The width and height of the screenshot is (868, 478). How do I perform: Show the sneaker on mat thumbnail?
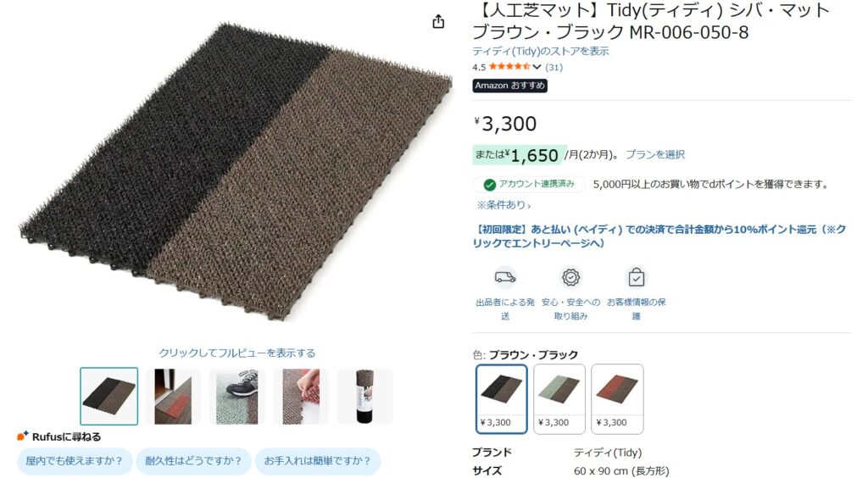(237, 397)
